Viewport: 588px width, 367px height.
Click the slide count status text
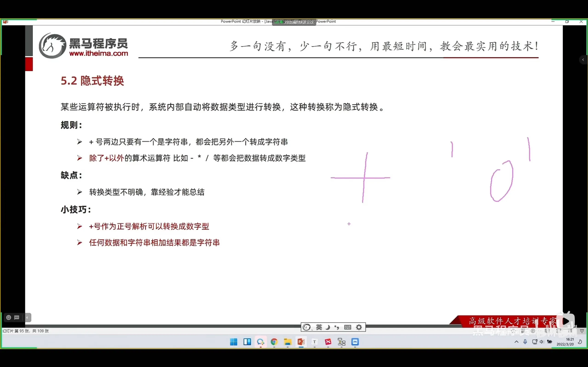pos(26,331)
